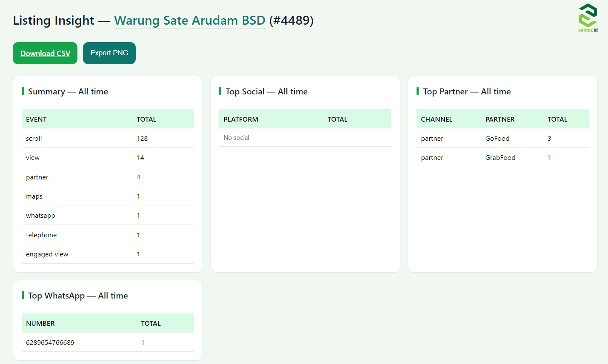Click the green accent bar beside Summary

(23, 91)
